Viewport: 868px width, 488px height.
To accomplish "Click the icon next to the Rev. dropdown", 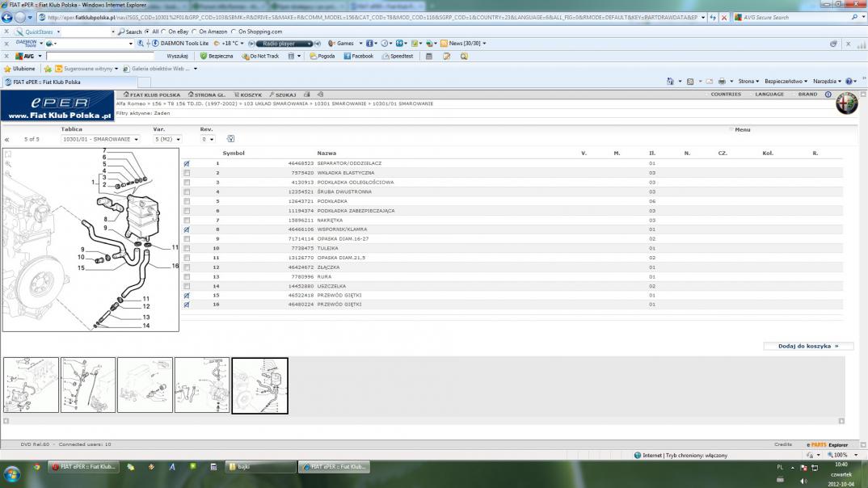I will 230,139.
